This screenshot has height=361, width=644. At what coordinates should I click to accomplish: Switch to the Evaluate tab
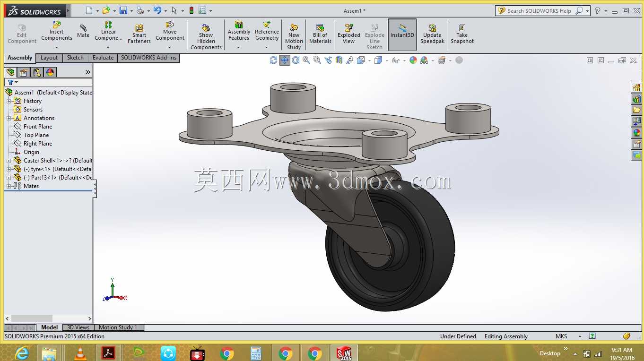(x=103, y=58)
